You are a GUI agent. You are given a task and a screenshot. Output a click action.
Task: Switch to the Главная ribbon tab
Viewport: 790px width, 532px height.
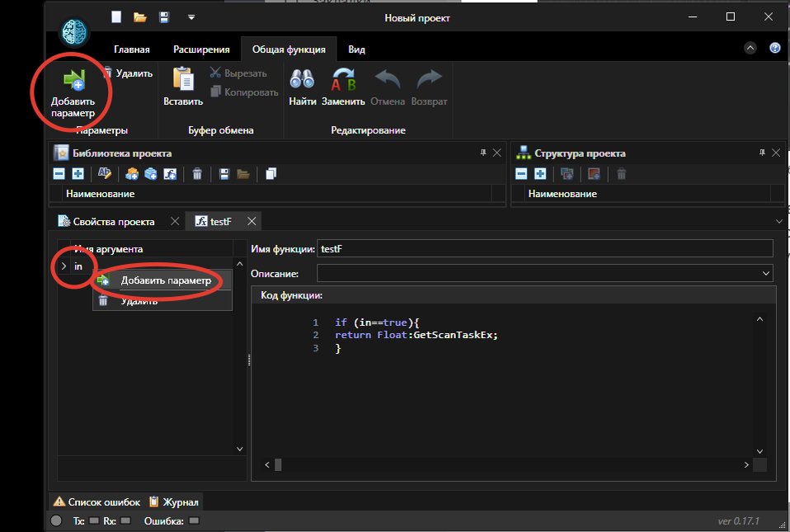click(132, 49)
